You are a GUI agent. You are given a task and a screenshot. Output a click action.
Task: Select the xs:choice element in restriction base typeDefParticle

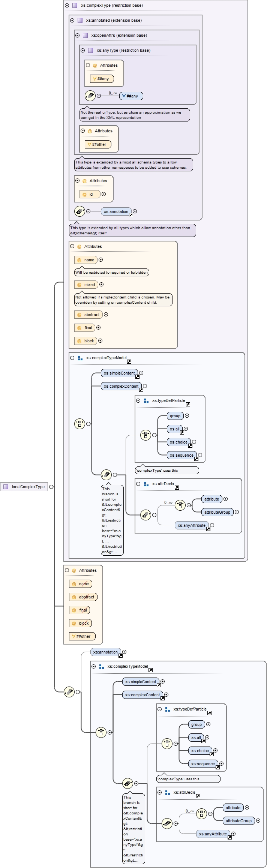[178, 442]
